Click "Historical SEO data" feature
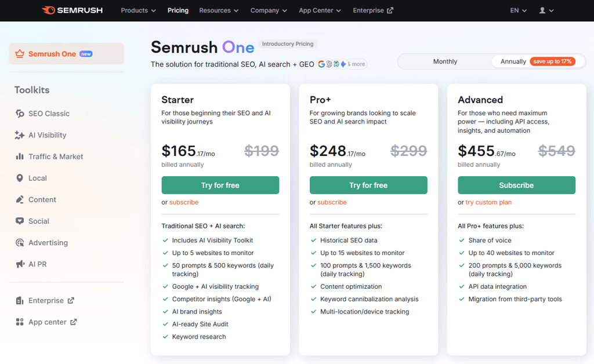 tap(349, 241)
